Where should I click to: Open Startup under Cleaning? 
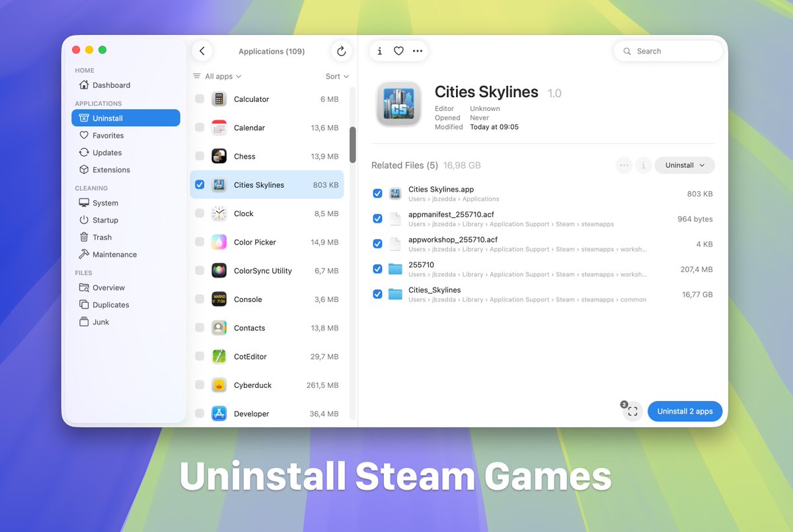[x=126, y=220]
